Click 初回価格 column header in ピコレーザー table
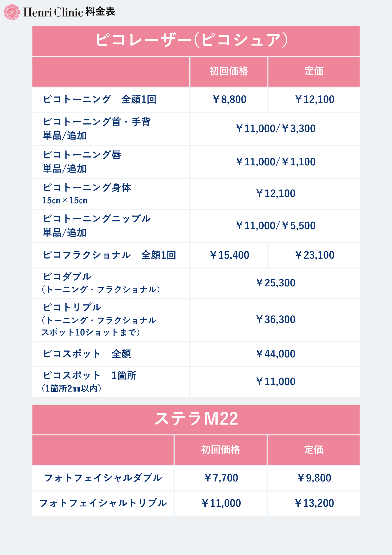The image size is (392, 555). click(229, 71)
